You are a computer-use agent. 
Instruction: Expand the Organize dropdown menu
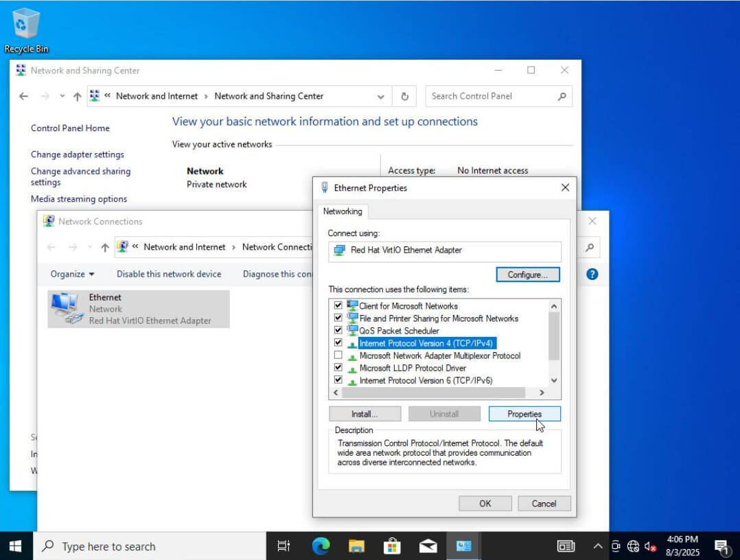pos(72,274)
